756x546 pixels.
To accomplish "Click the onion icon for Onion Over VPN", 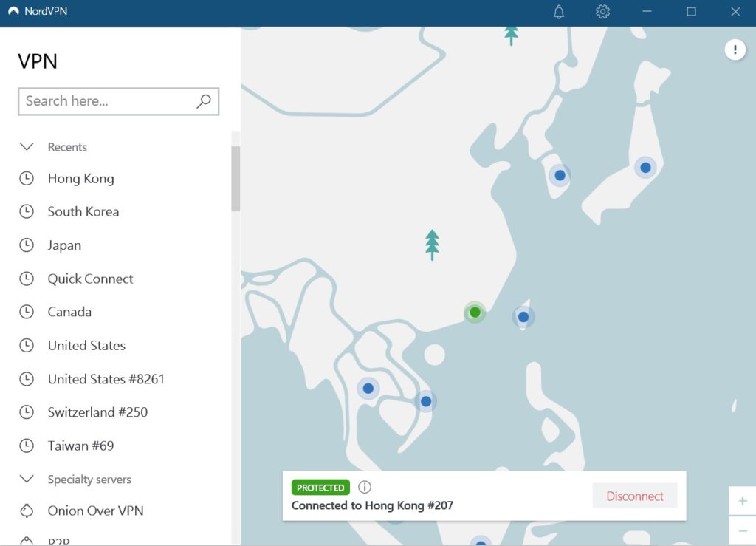I will (x=27, y=511).
